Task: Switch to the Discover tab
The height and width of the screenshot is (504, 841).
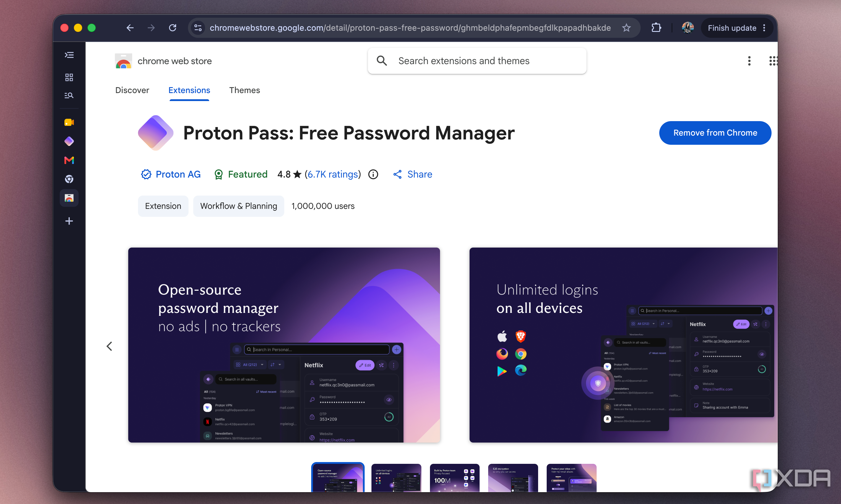Action: click(x=132, y=90)
